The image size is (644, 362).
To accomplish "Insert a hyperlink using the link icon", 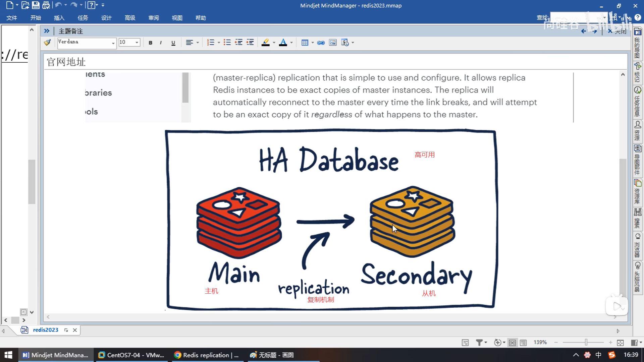I will (x=321, y=43).
